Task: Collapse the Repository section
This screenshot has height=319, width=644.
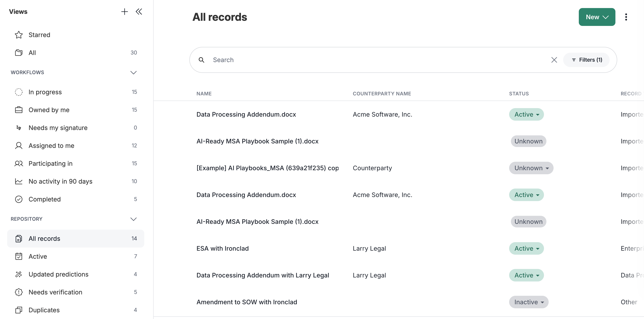Action: coord(134,219)
